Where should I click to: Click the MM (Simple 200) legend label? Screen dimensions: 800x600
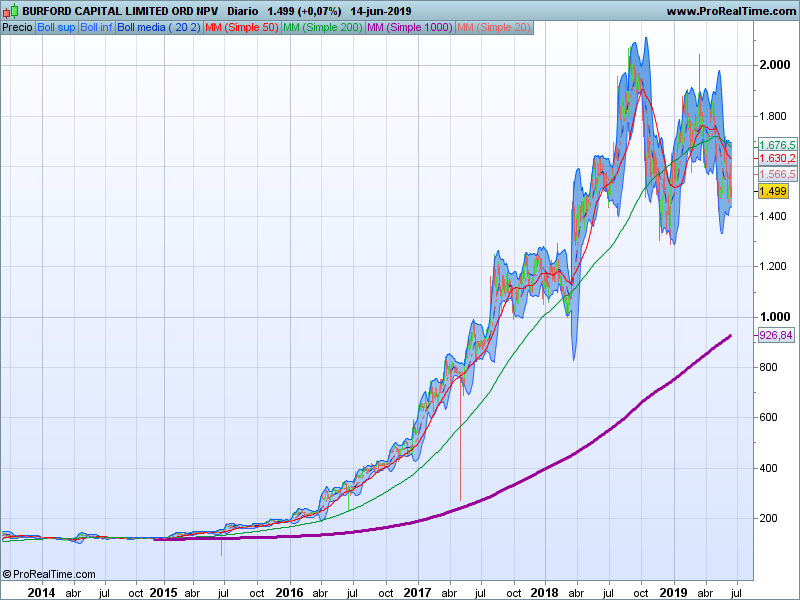(x=323, y=28)
